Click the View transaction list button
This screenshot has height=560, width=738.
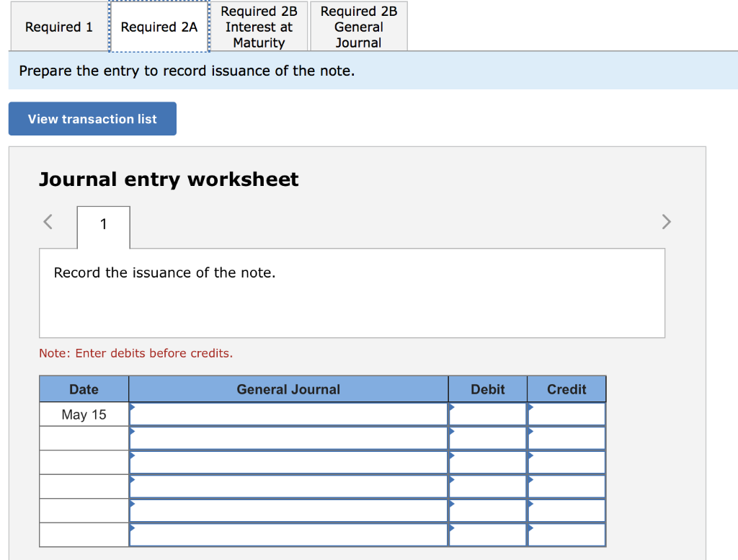point(92,119)
